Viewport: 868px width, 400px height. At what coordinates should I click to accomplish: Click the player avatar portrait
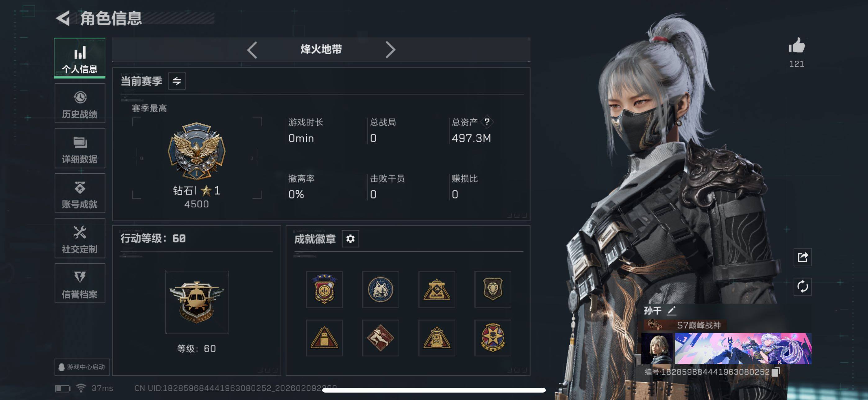pos(657,349)
